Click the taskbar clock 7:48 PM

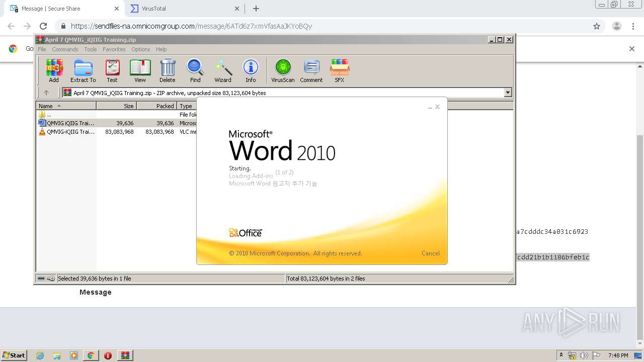click(x=618, y=355)
